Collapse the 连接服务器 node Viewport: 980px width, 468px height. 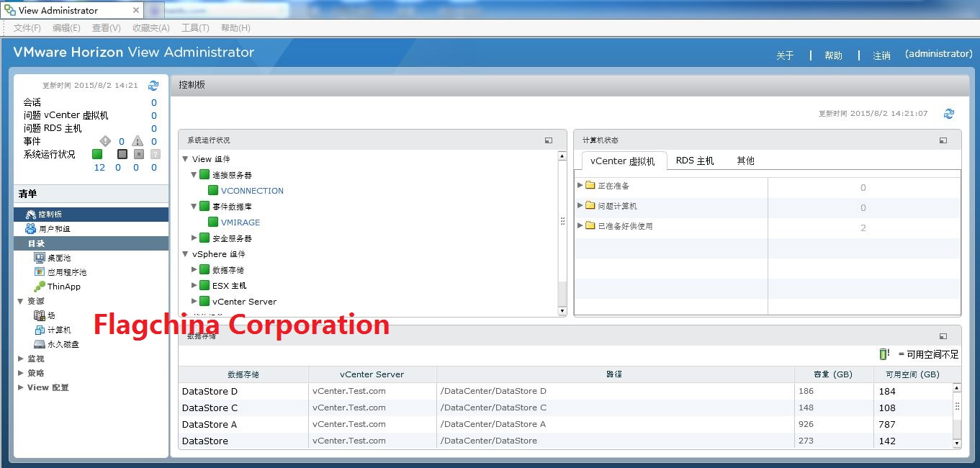point(194,175)
